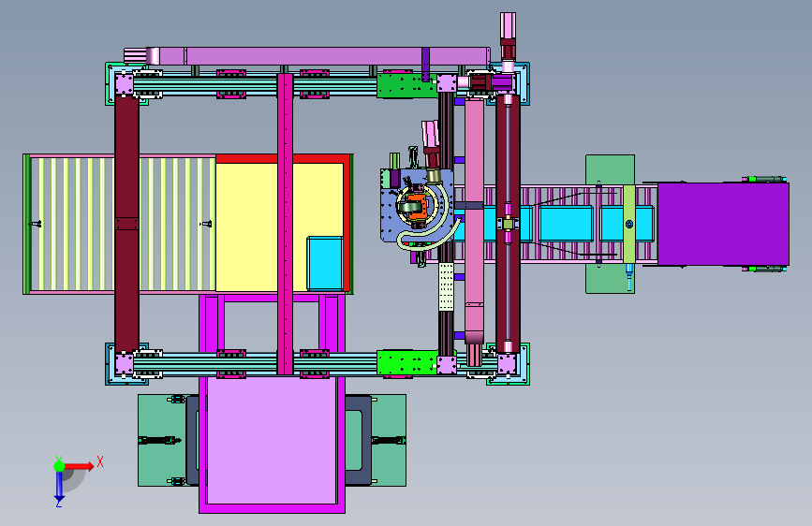
Task: Pick the yellow-green crossbar over the right conveyor
Action: tap(628, 225)
